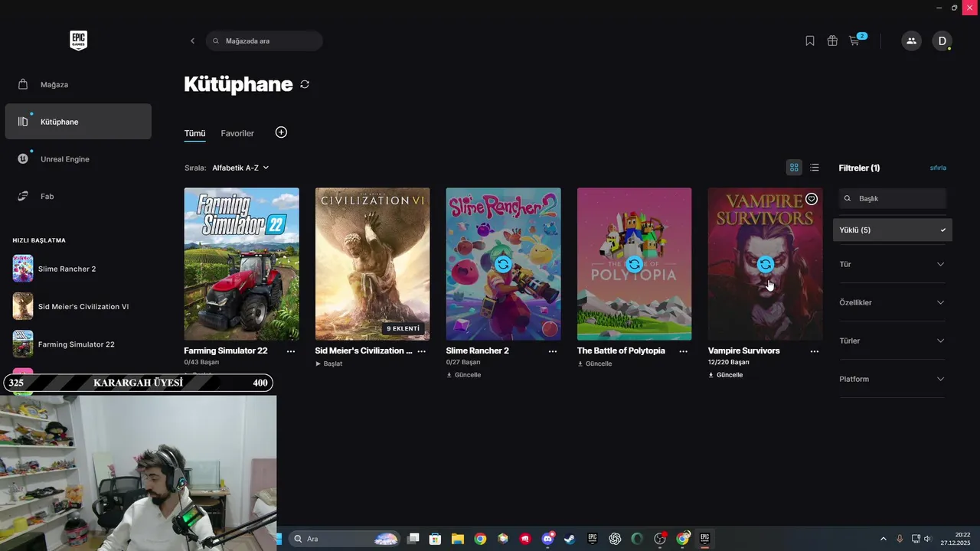Open the gift redeem icon

[832, 41]
